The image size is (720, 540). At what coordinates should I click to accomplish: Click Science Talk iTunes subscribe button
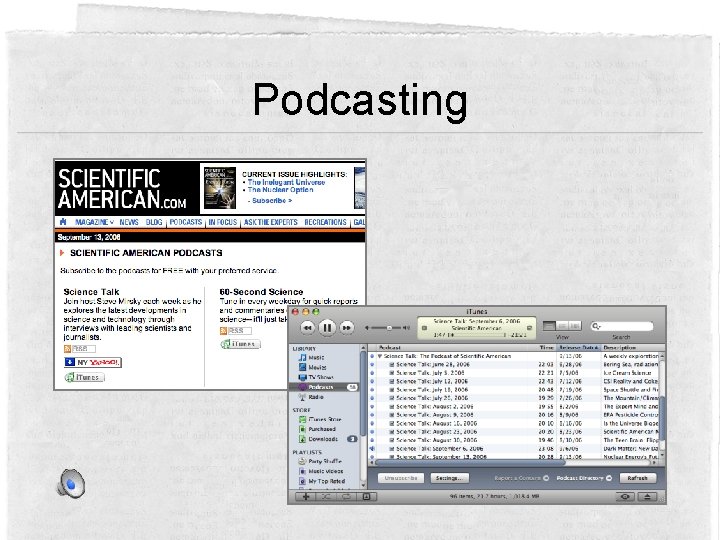pos(84,377)
